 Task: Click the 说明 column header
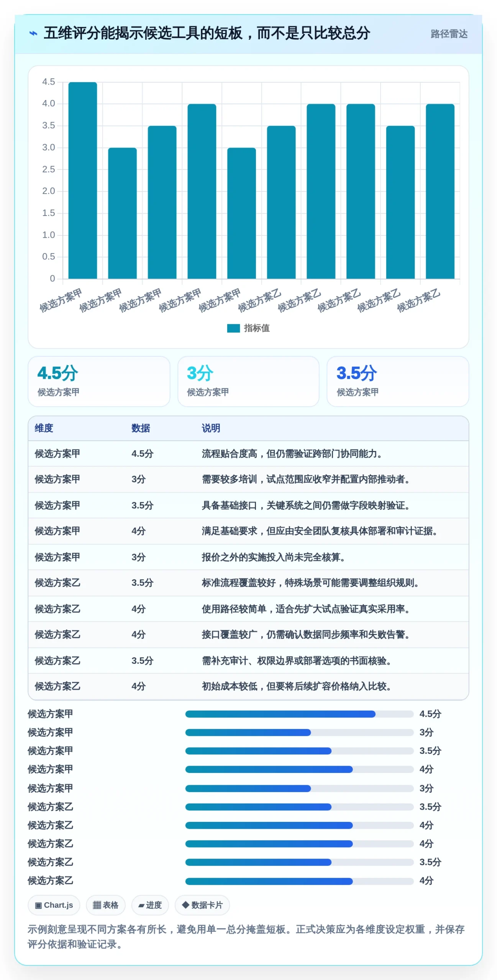click(211, 428)
